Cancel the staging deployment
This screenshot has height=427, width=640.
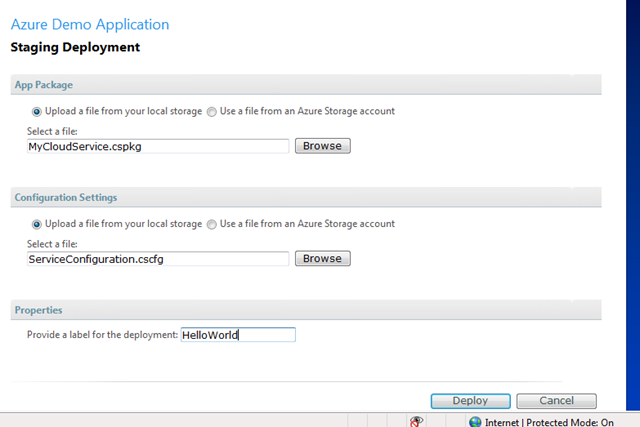click(x=556, y=400)
